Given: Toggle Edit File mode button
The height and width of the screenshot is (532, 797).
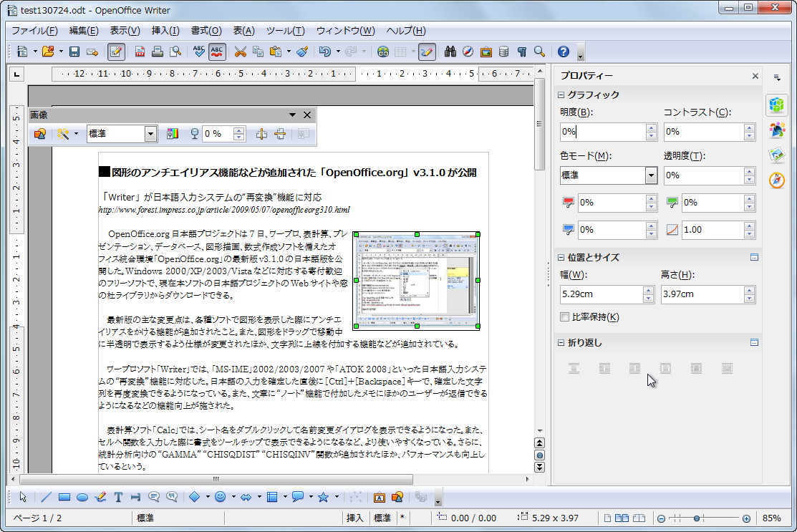Looking at the screenshot, I should [116, 52].
